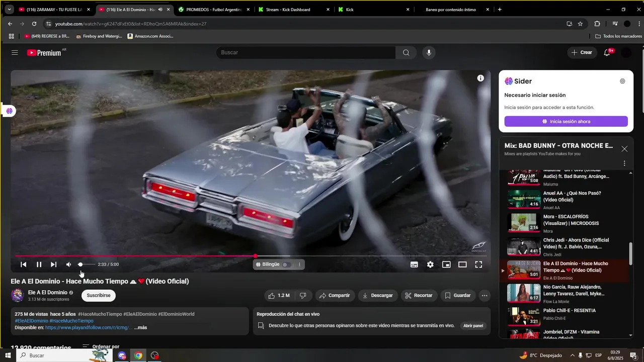Switch to PROMIEDOS Futbol Argentino tab

click(214, 10)
